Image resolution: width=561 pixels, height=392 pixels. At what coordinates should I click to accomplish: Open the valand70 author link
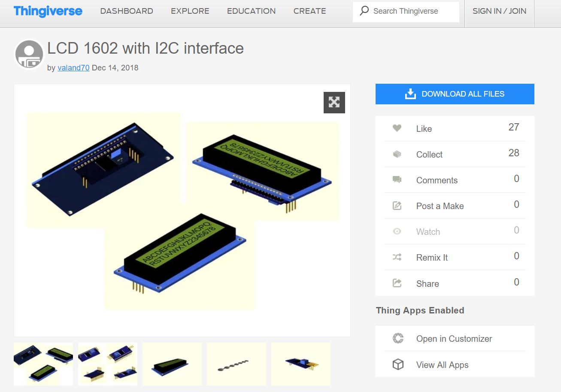tap(73, 68)
